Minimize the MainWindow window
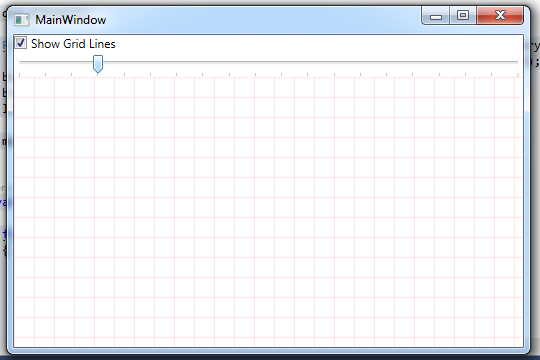Screen dimensions: 540x360 click(436, 16)
